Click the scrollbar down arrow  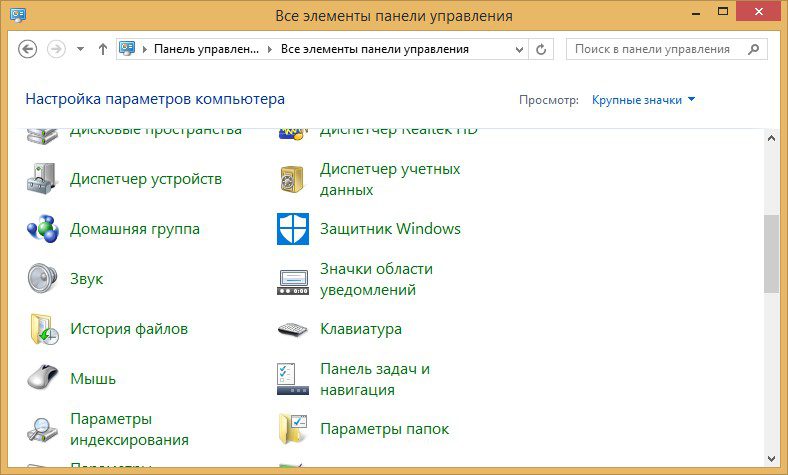(x=772, y=458)
